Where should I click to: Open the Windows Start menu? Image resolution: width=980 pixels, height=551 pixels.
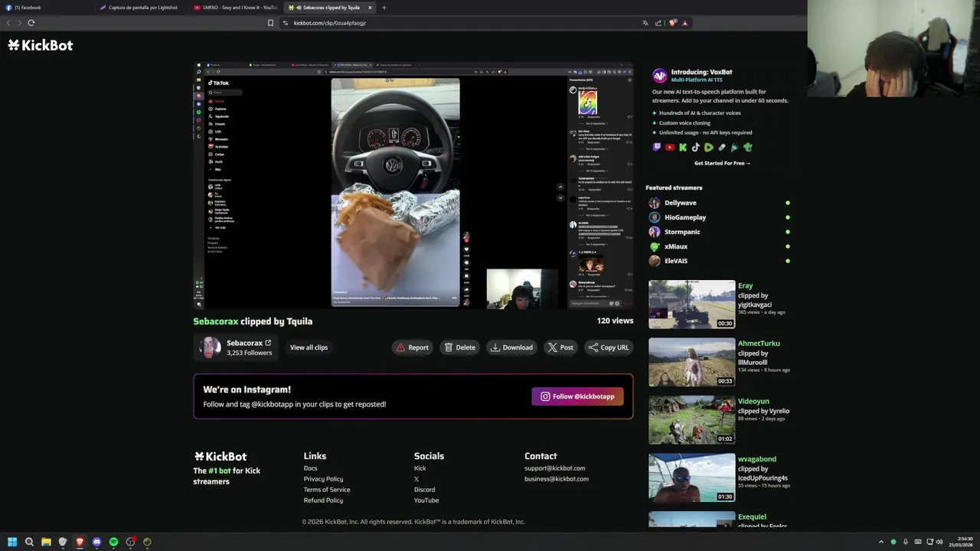(12, 542)
